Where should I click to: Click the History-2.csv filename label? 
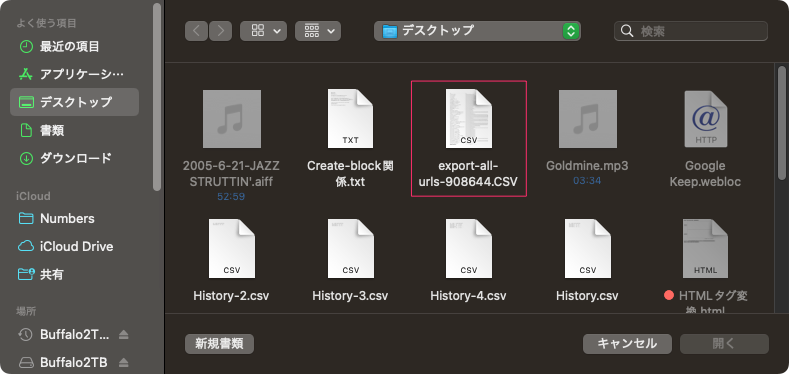click(x=231, y=295)
